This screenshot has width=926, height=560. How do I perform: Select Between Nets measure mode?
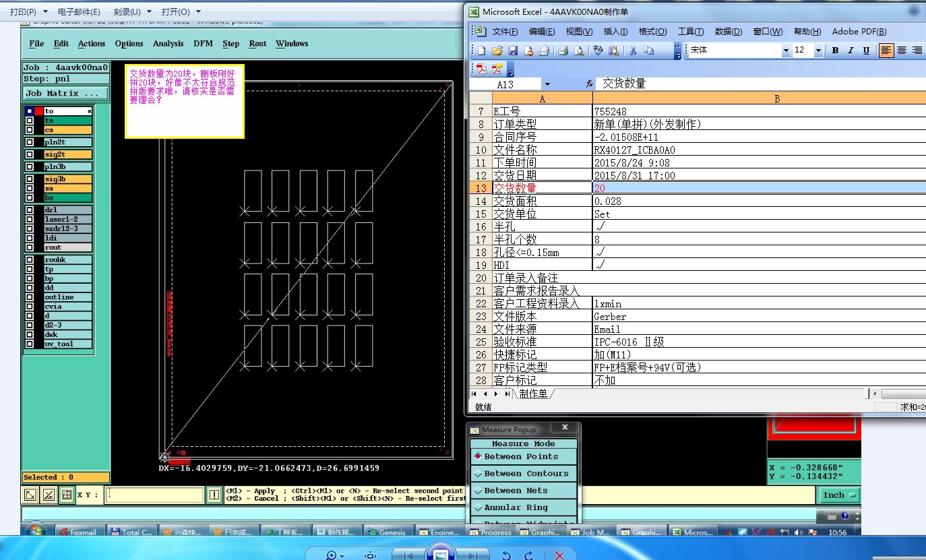[524, 490]
